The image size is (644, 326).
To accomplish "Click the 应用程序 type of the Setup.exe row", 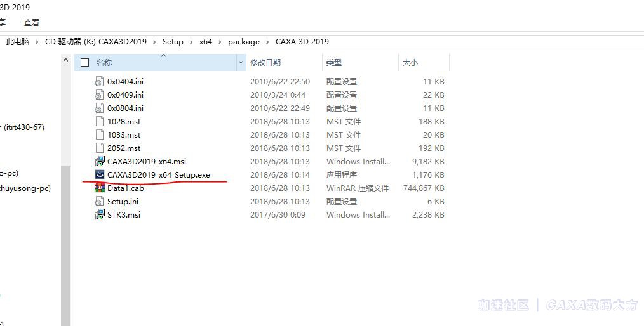I will click(342, 174).
